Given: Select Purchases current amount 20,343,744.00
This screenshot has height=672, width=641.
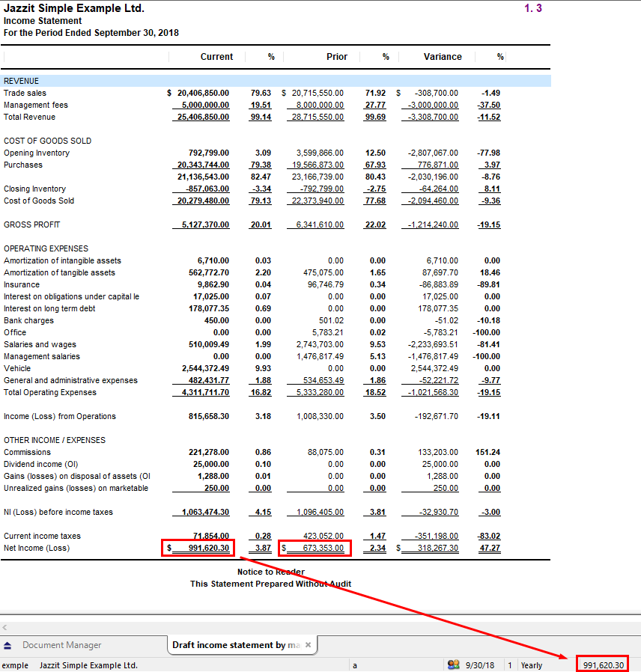Looking at the screenshot, I should pyautogui.click(x=203, y=165).
